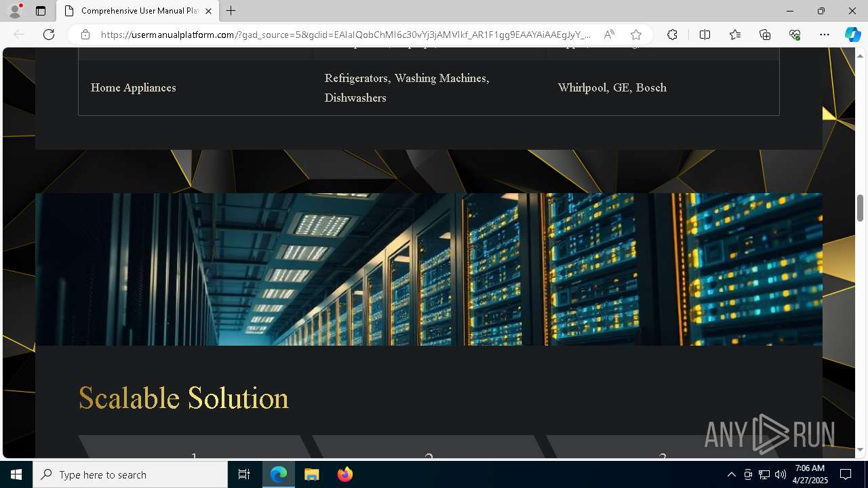Refresh the current page

pos(49,35)
